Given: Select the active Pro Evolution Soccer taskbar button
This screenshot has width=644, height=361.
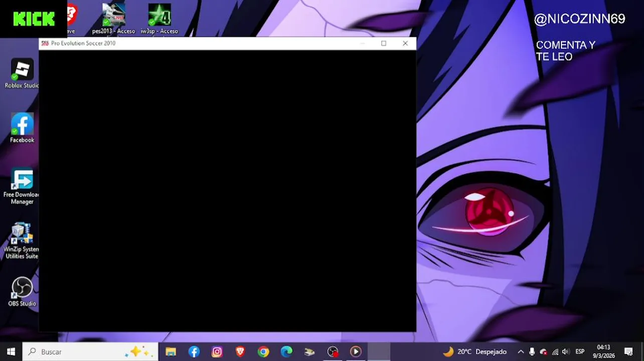Looking at the screenshot, I should [379, 352].
